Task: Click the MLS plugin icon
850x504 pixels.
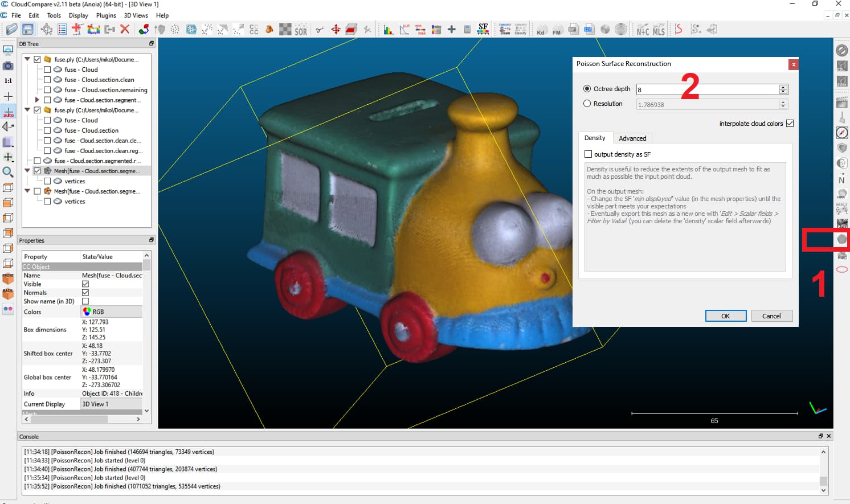Action: 659,30
